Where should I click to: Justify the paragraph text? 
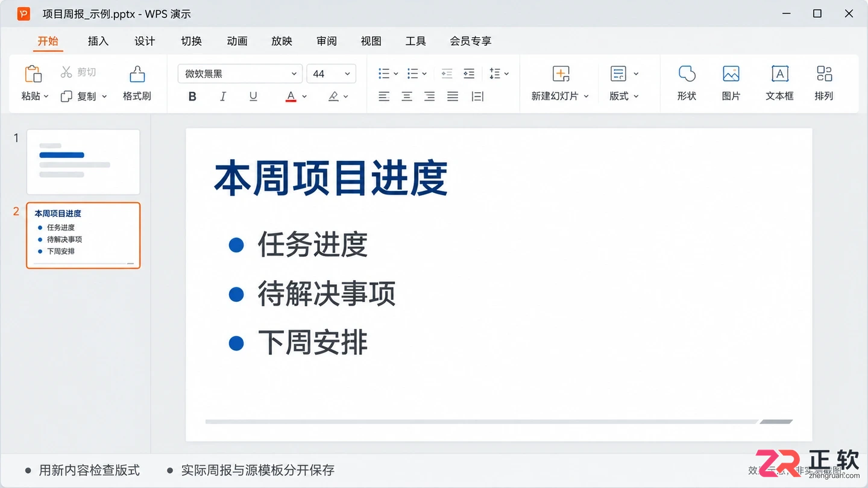click(452, 96)
